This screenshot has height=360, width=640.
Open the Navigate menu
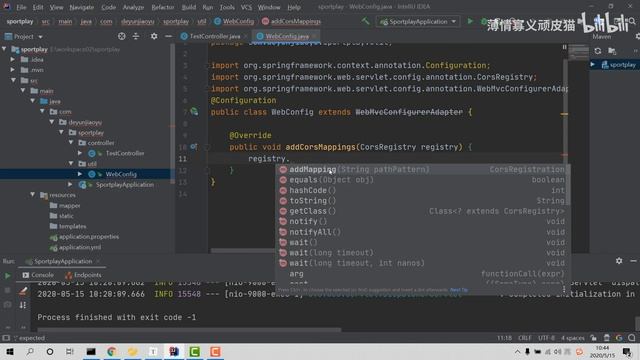(82, 7)
